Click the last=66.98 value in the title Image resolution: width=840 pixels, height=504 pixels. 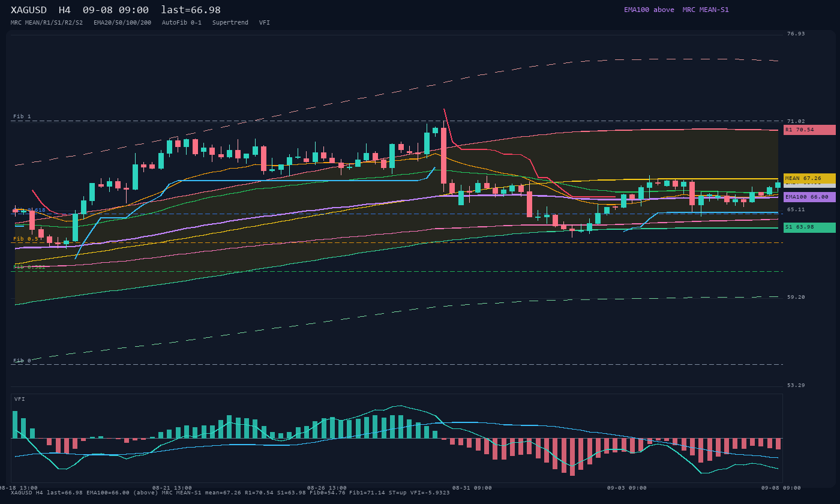pos(191,10)
